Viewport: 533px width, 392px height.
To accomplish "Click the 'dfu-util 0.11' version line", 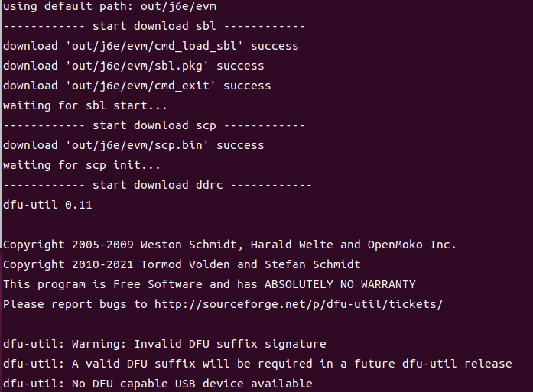I will click(47, 205).
